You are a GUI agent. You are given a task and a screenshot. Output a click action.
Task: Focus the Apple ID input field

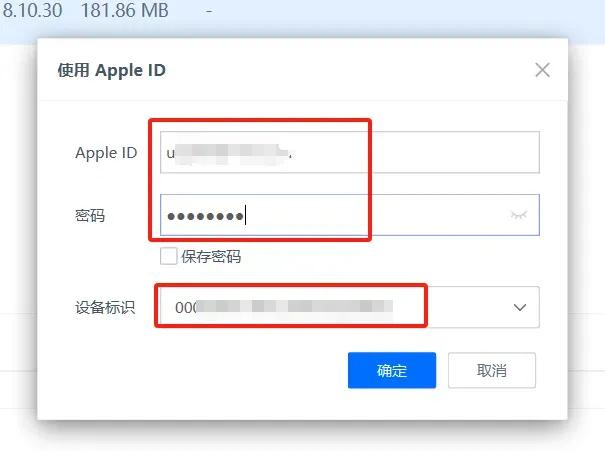coord(350,152)
